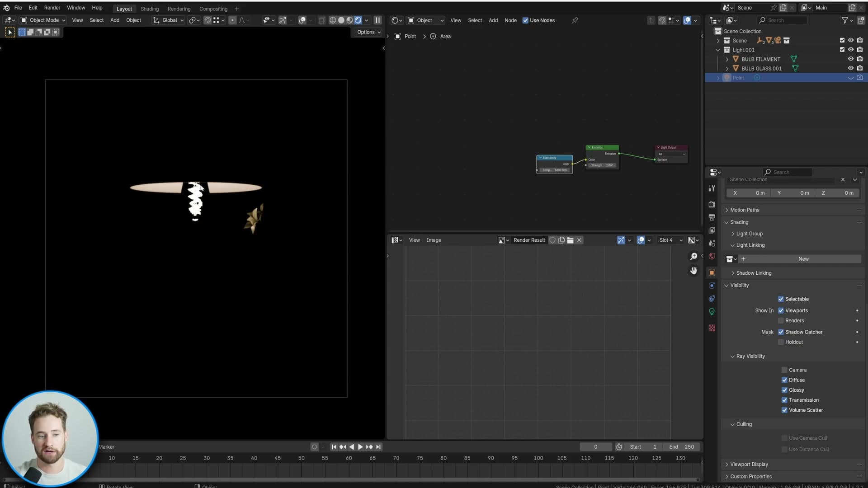Select the Tool tab in Properties editor
This screenshot has width=868, height=488.
pyautogui.click(x=712, y=188)
